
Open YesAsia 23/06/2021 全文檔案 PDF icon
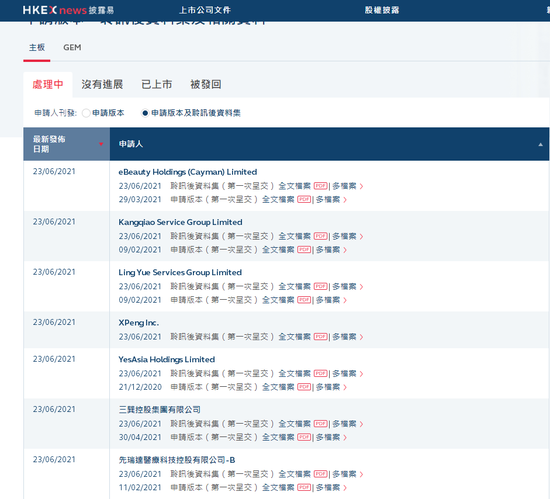pos(321,373)
